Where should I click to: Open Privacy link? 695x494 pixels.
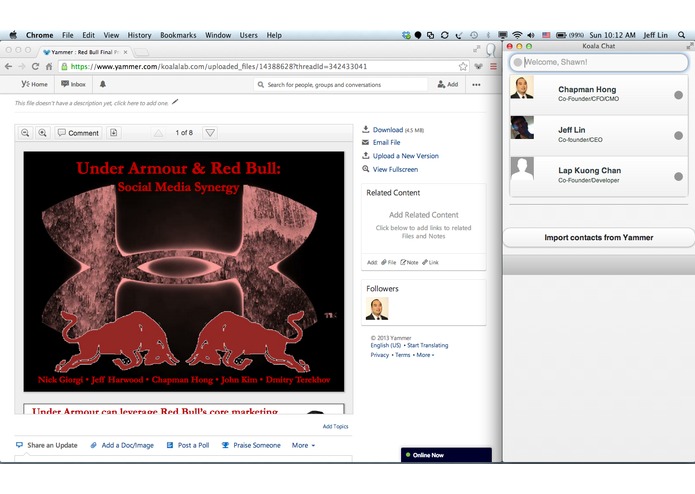point(380,355)
